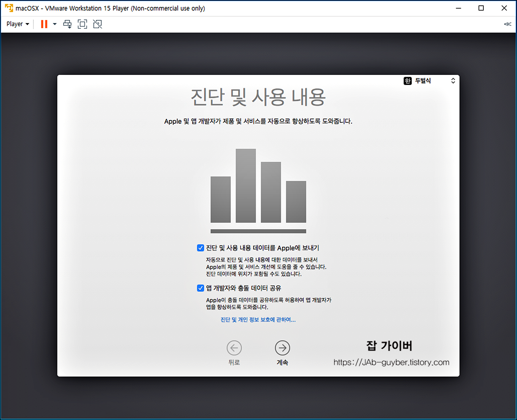The image size is (517, 420).
Task: Click the 진단 및 사용 내용 heading
Action: tap(258, 97)
